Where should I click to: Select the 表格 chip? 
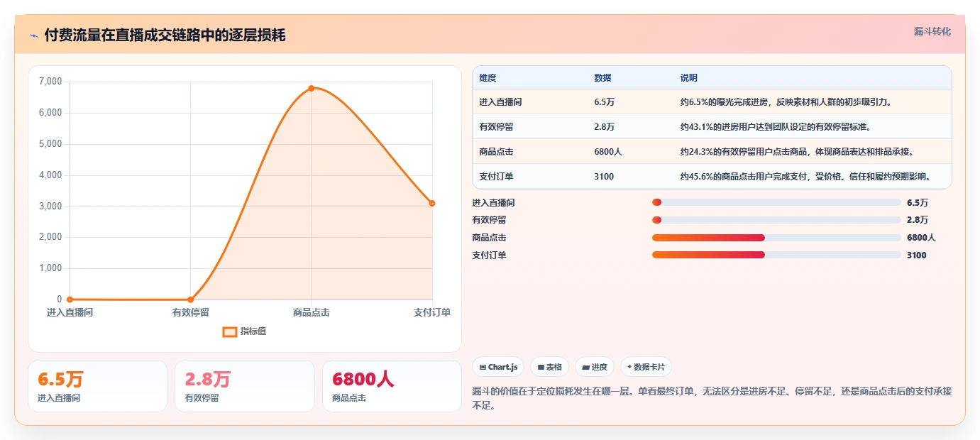tap(550, 367)
